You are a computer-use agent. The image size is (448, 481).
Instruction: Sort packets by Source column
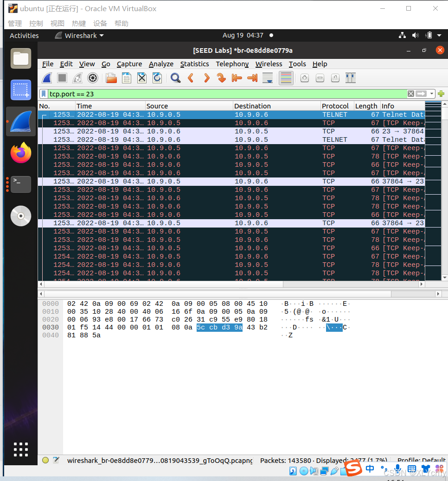[189, 106]
